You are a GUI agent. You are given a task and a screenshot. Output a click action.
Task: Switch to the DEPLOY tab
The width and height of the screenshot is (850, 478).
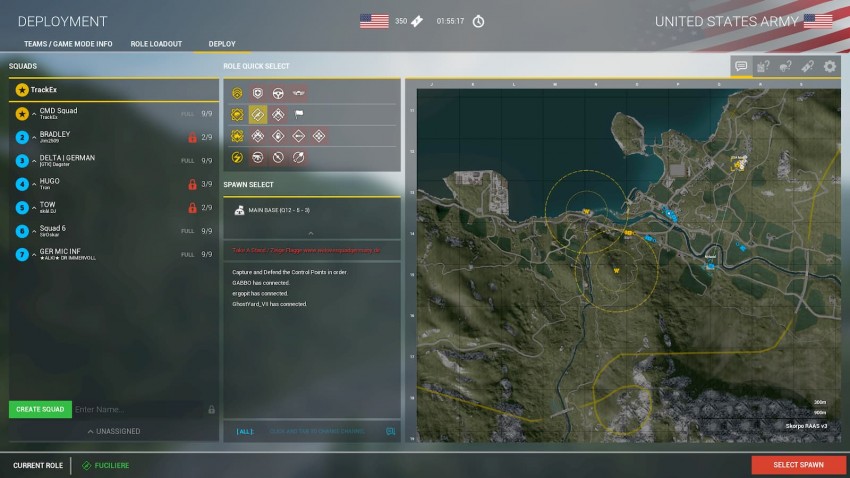(x=222, y=44)
